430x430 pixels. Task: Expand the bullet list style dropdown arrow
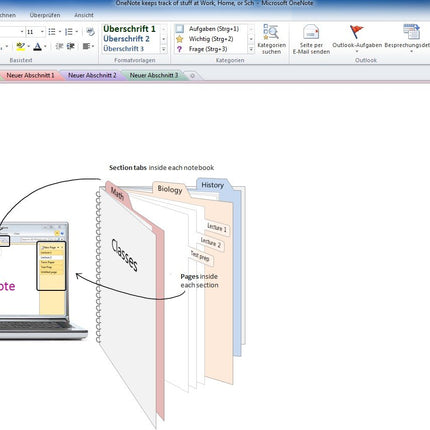(x=60, y=32)
